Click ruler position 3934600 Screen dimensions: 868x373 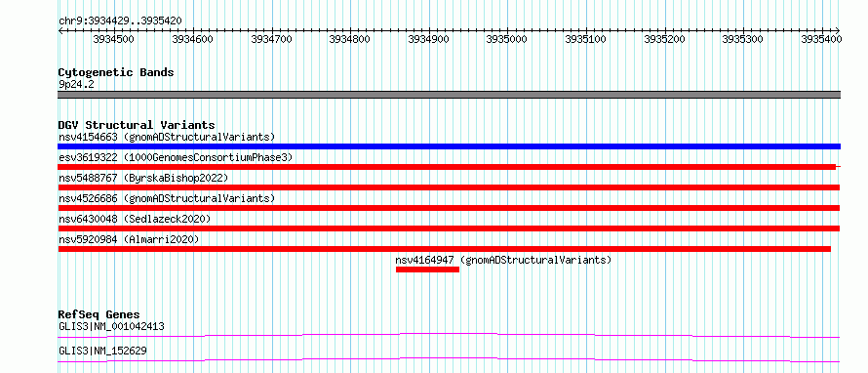coord(193,39)
